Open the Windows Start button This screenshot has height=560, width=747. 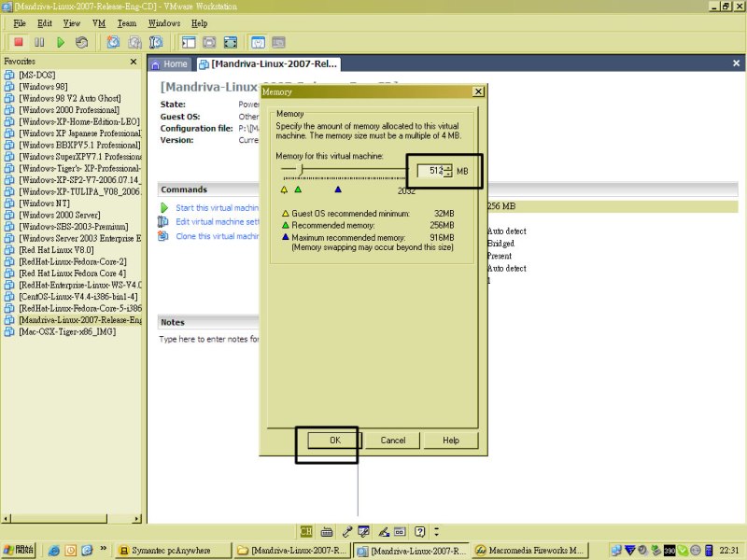tap(19, 551)
